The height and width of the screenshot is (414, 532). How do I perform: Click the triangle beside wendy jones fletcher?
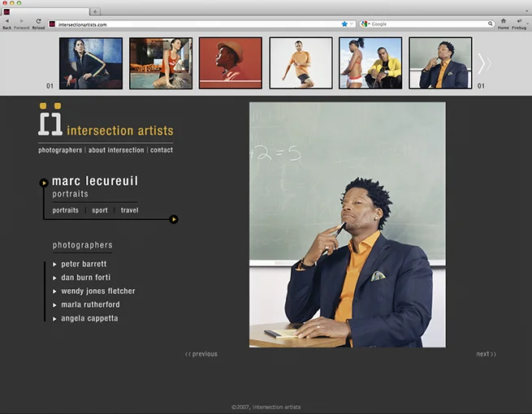[54, 291]
